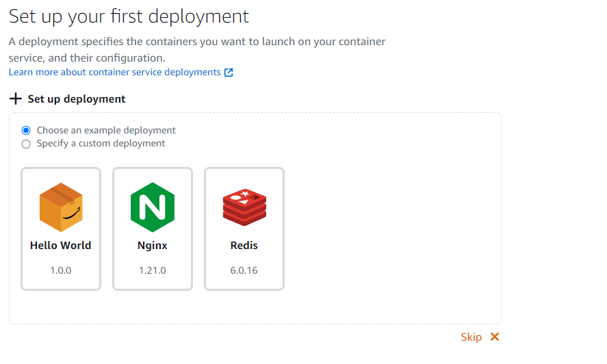Select the red Redis stack icon
Image resolution: width=607 pixels, height=364 pixels.
(x=244, y=207)
